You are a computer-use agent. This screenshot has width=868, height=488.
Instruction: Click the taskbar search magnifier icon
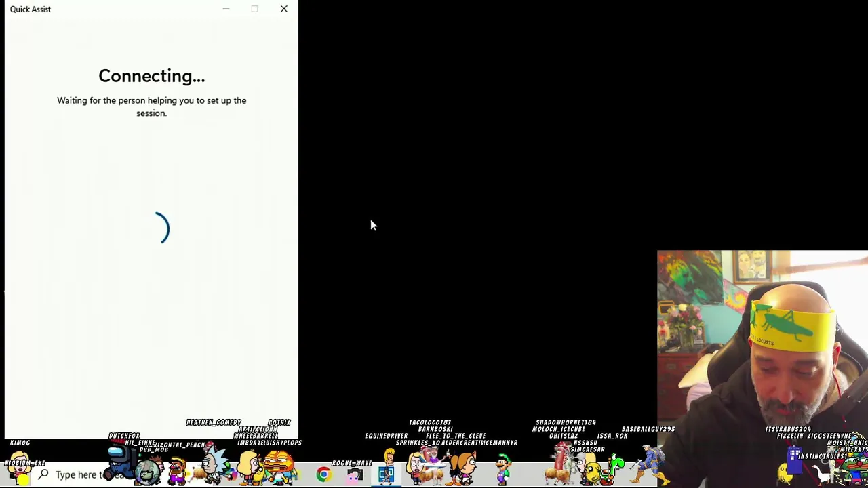click(43, 474)
